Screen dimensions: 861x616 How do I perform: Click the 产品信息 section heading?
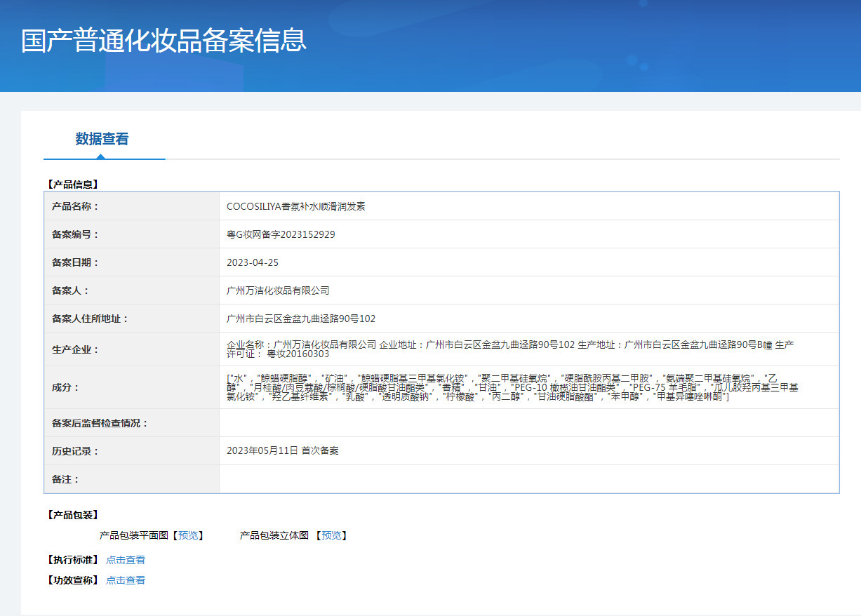73,185
